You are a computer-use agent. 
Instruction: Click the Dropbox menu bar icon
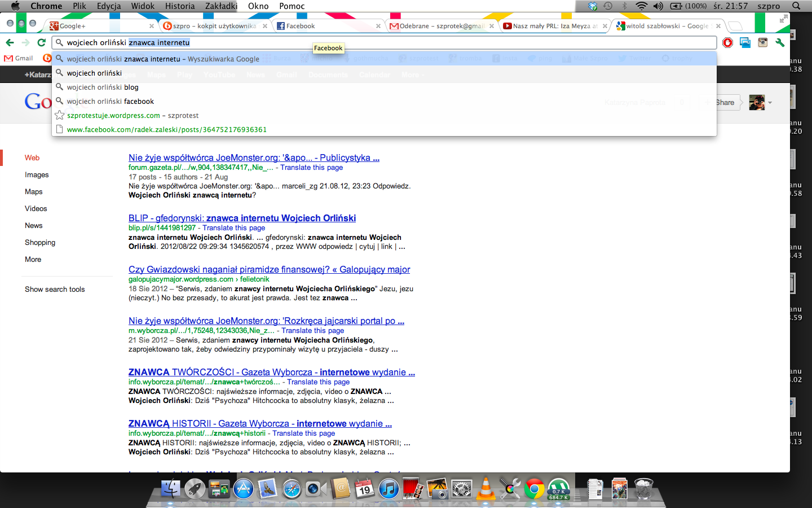click(593, 6)
